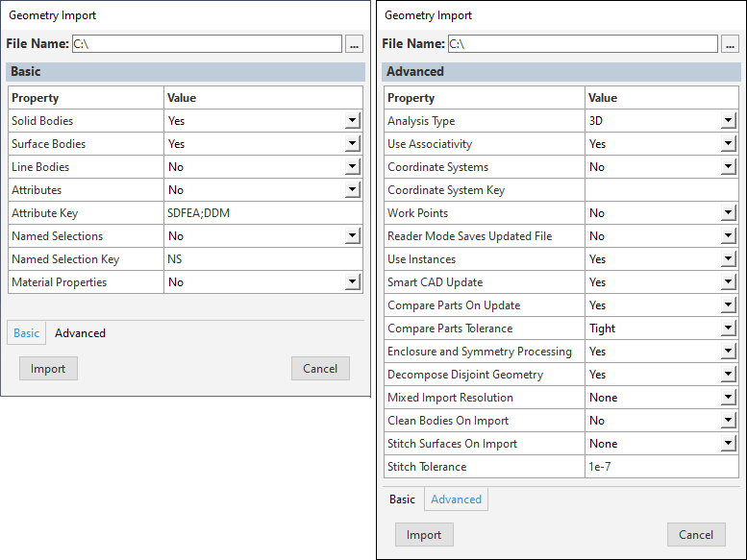This screenshot has height=560, width=747.
Task: Expand the Mixed Import Resolution dropdown
Action: tap(728, 398)
